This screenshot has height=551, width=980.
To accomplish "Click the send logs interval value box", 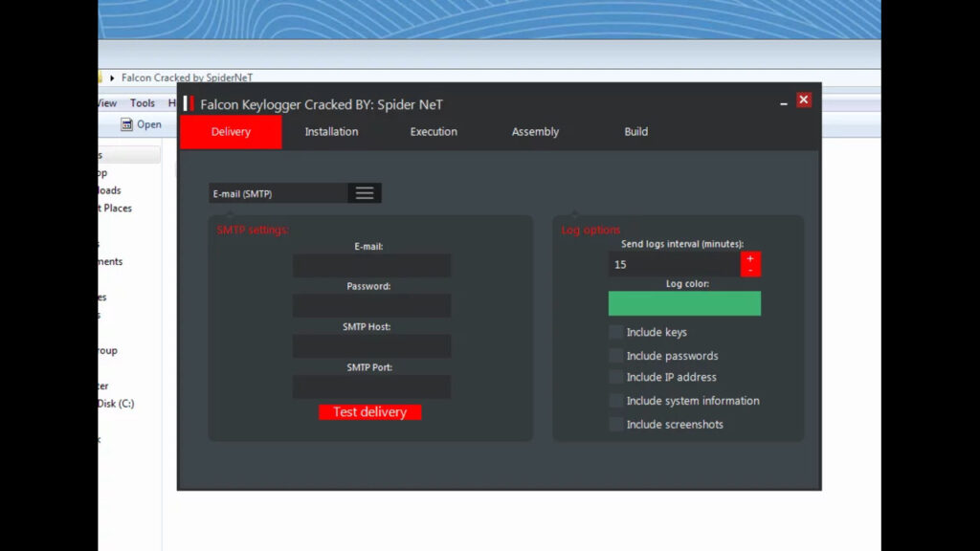I will 675,264.
